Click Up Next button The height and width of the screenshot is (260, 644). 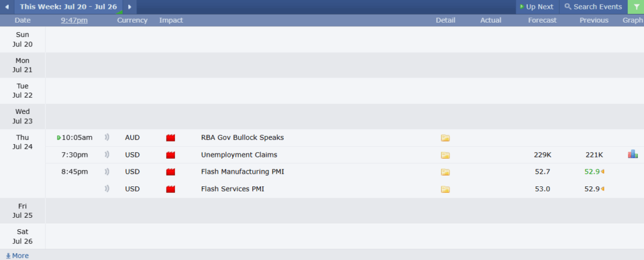pyautogui.click(x=537, y=7)
